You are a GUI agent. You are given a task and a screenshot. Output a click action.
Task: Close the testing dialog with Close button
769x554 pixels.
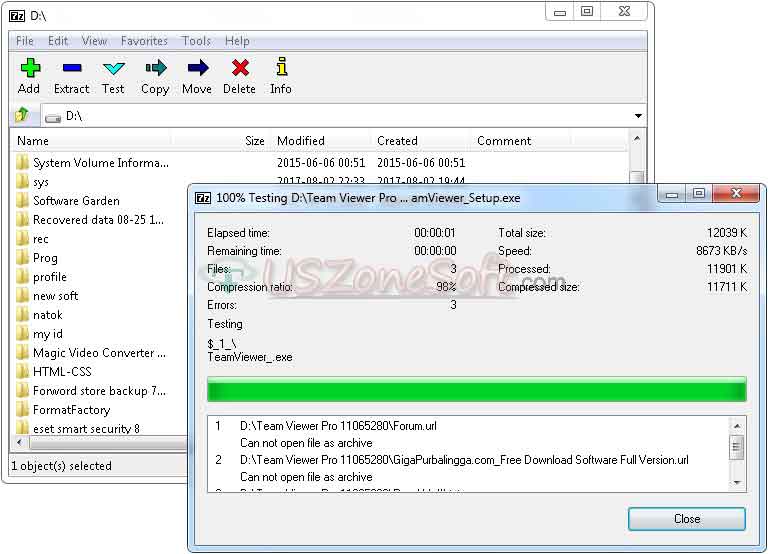(x=687, y=519)
